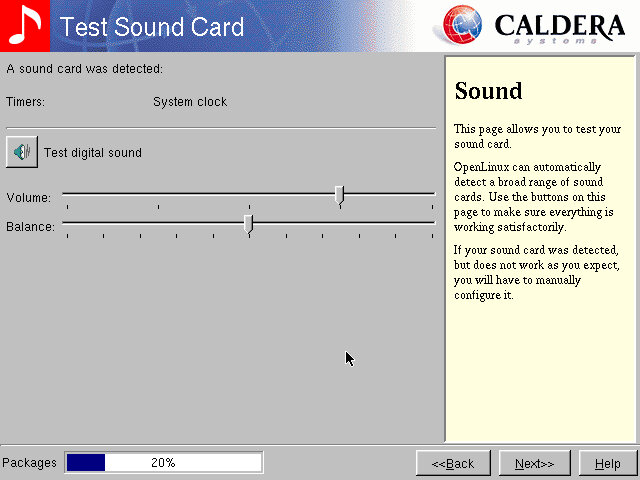
Task: Click the "System clock" timer value
Action: point(190,102)
